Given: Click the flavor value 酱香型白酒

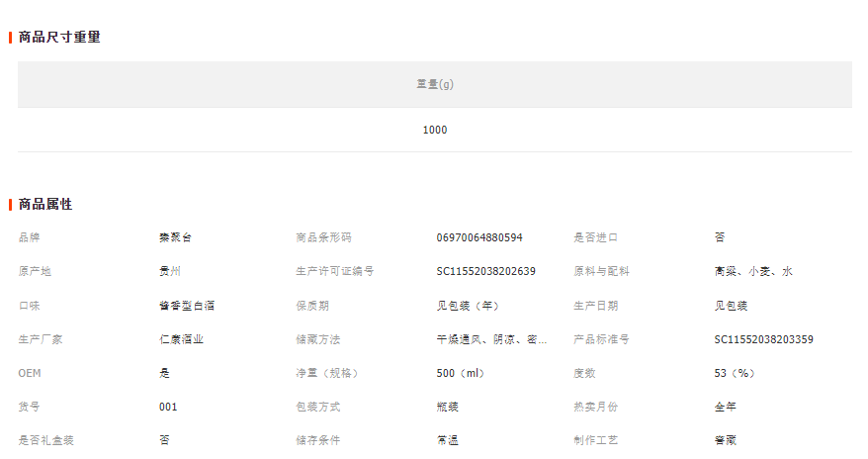Looking at the screenshot, I should (x=187, y=306).
